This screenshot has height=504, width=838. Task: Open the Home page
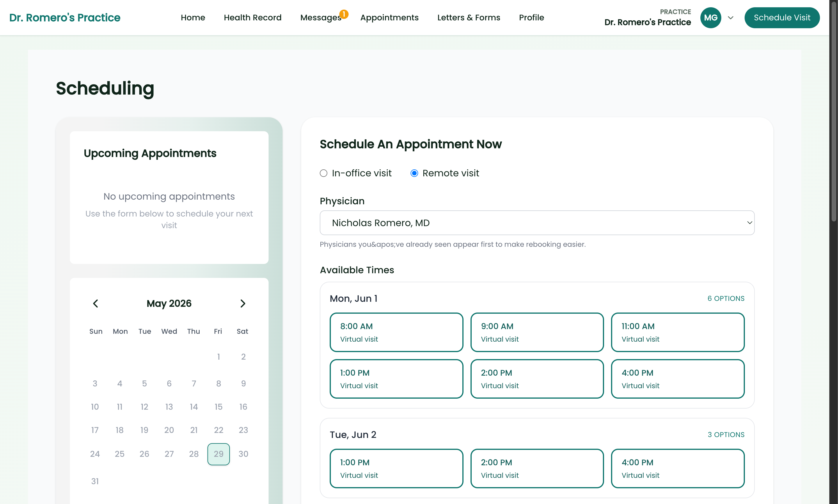(193, 18)
